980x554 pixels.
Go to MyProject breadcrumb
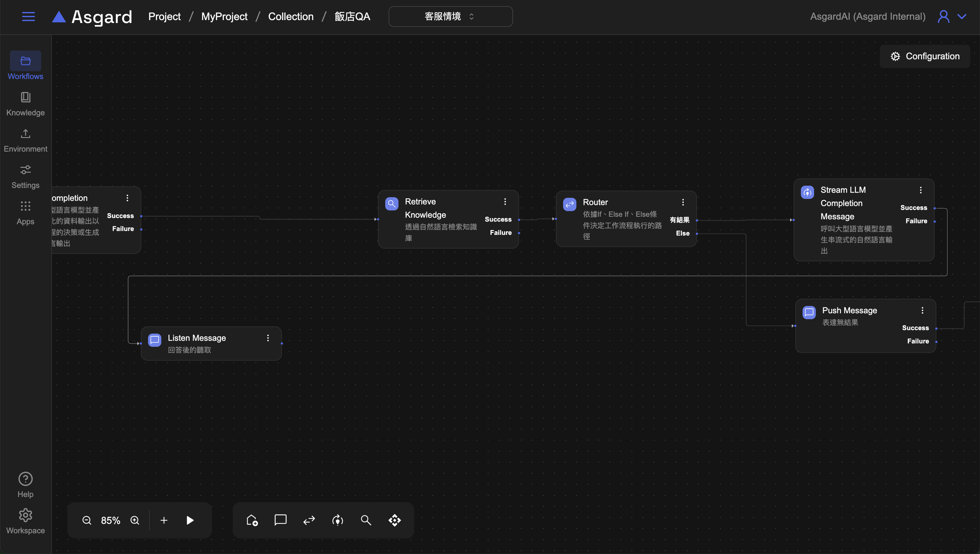click(224, 17)
